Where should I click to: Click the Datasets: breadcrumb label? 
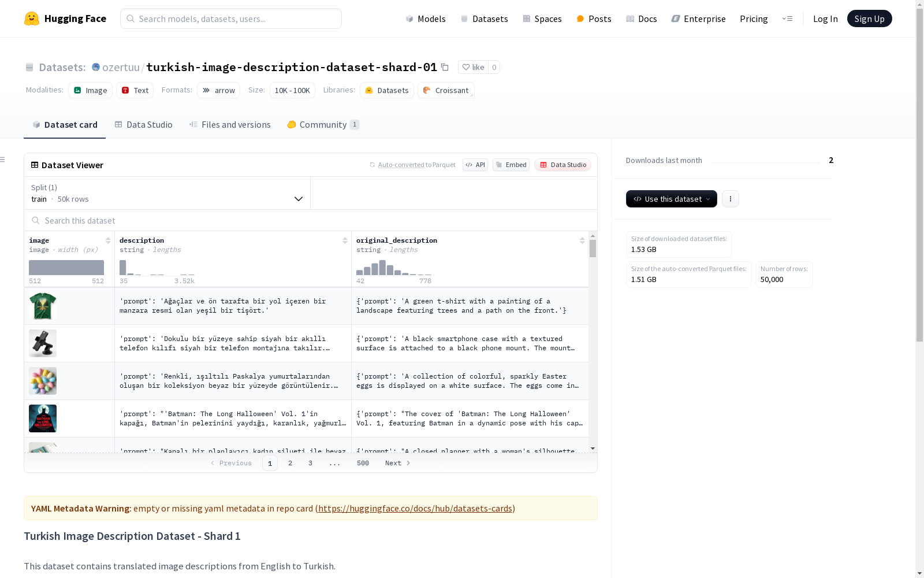[x=62, y=67]
